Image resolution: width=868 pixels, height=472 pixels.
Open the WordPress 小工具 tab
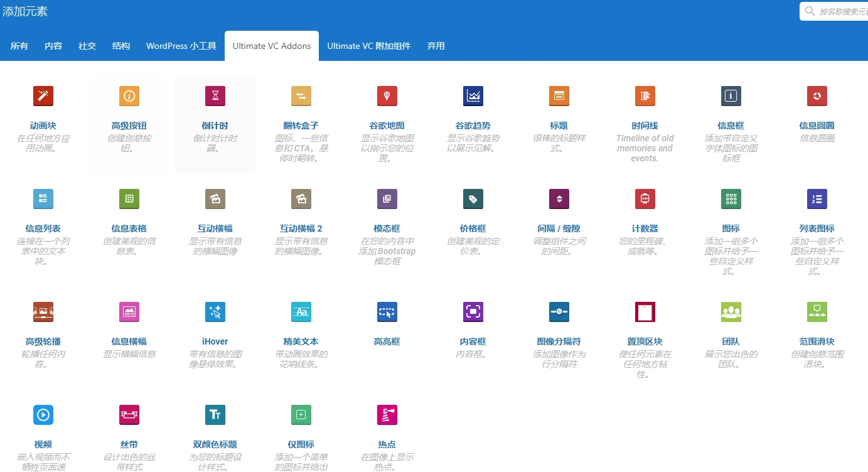click(x=181, y=46)
